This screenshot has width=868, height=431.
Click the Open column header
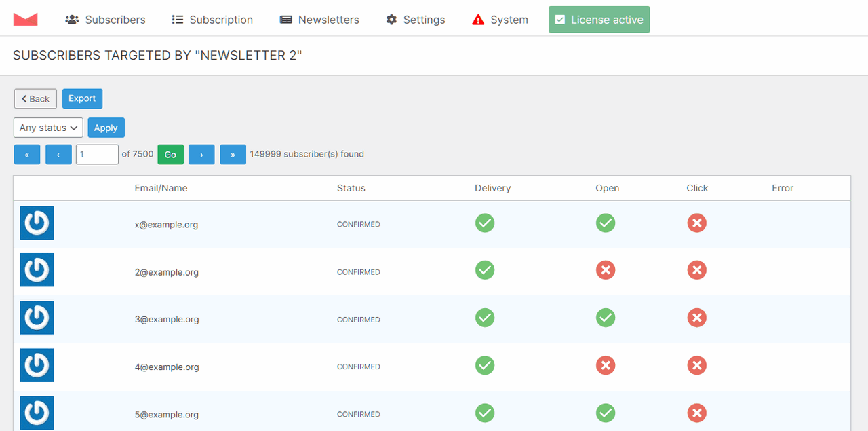click(x=608, y=188)
